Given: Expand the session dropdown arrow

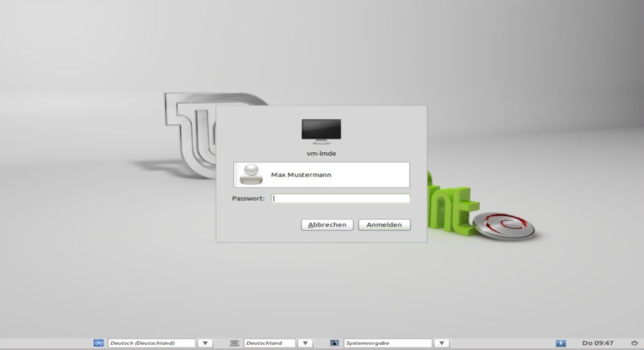Looking at the screenshot, I should pos(441,343).
